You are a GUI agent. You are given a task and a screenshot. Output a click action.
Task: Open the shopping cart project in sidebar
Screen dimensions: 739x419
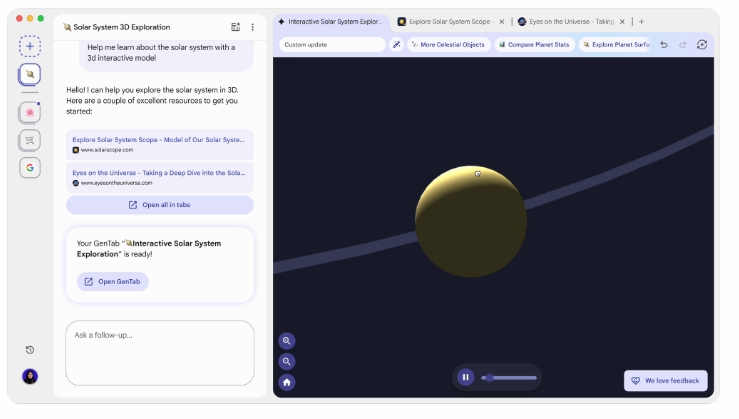point(30,140)
